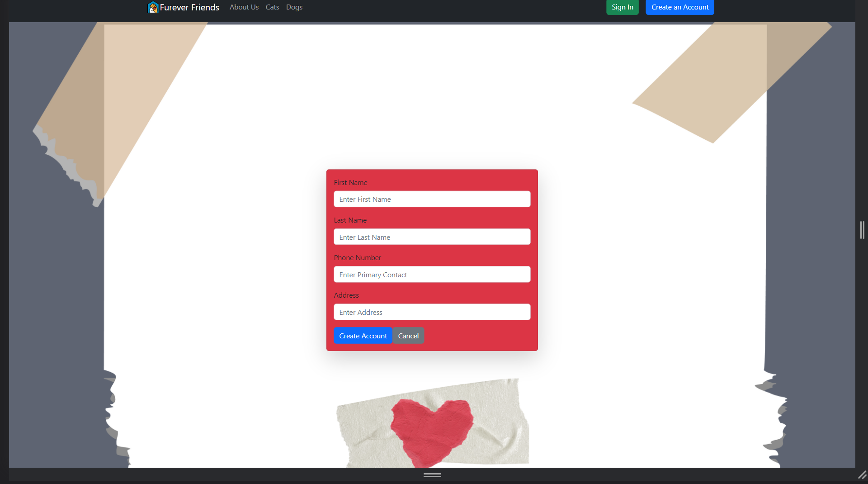Click the Furever Friends logo icon
The height and width of the screenshot is (484, 868).
pyautogui.click(x=153, y=7)
